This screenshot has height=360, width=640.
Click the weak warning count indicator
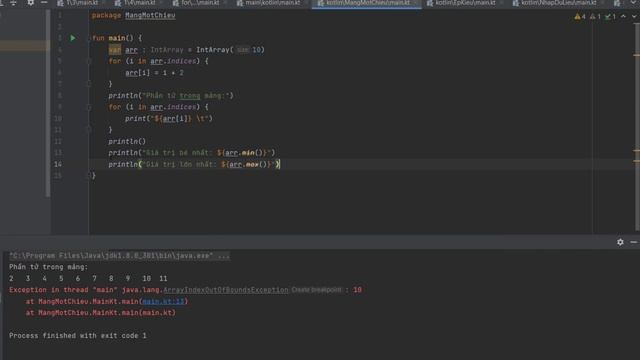pyautogui.click(x=595, y=17)
